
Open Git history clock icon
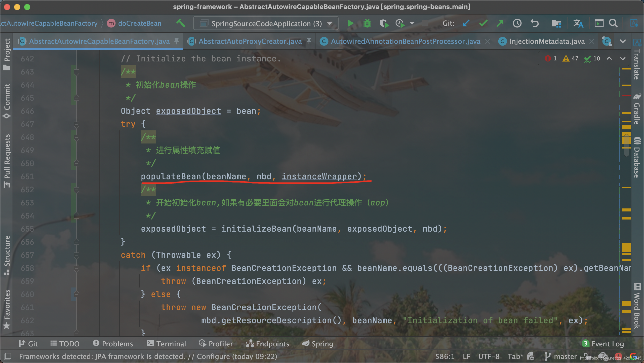[x=517, y=23]
